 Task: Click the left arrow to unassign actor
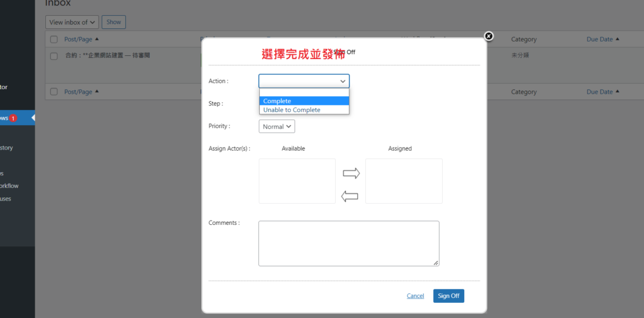pyautogui.click(x=350, y=197)
